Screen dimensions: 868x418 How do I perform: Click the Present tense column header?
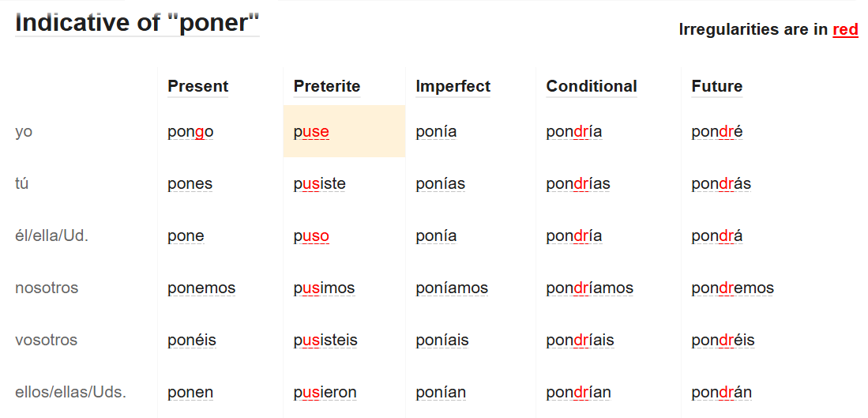(x=197, y=86)
